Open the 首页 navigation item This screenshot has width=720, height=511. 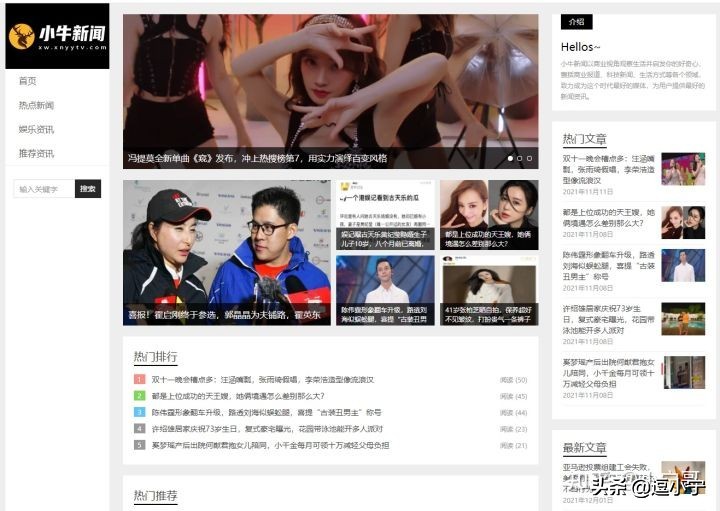click(28, 81)
